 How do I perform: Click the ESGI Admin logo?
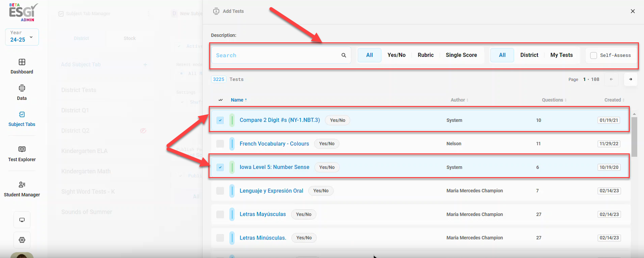23,13
